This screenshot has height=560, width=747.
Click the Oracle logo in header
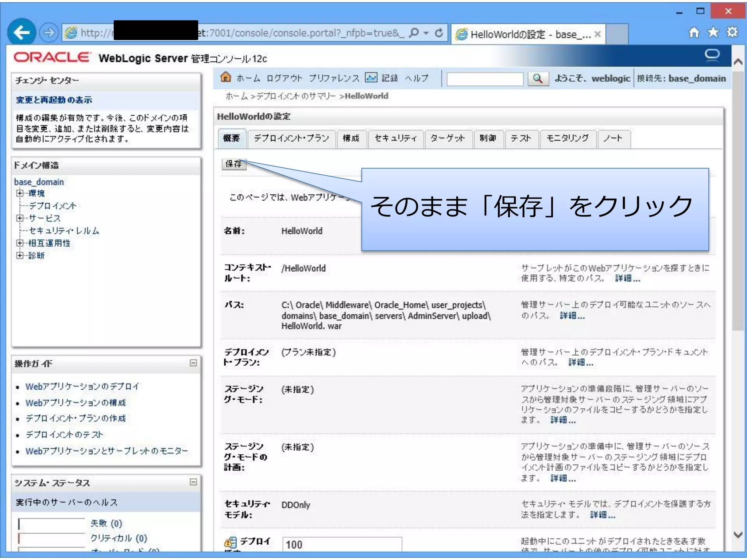[52, 58]
